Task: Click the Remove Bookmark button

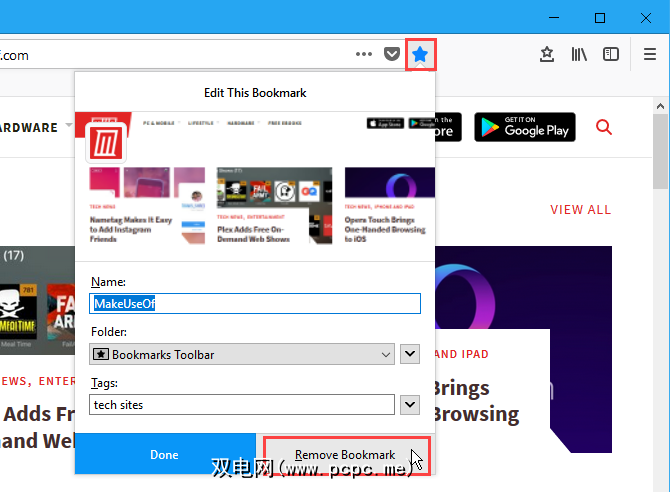Action: coord(347,454)
